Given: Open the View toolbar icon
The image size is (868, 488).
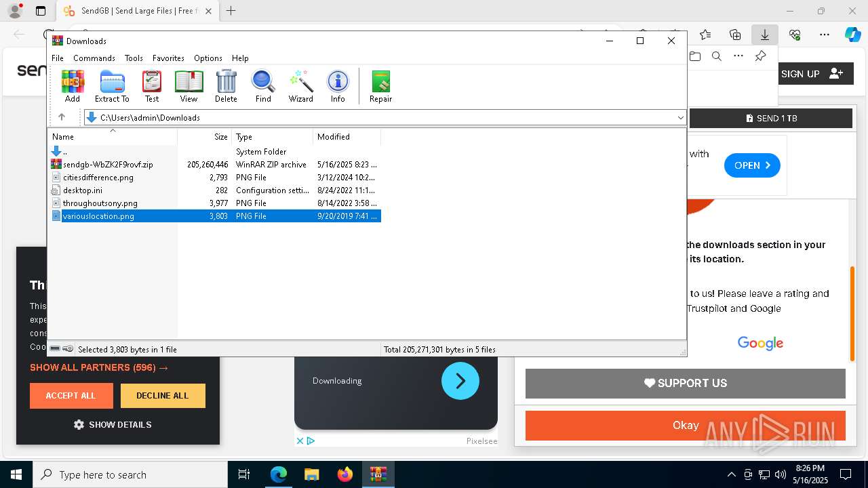Looking at the screenshot, I should tap(189, 86).
